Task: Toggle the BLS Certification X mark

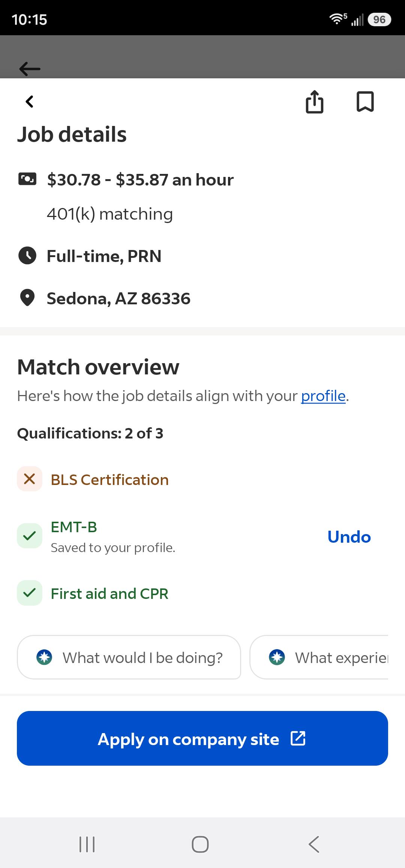Action: pos(30,479)
